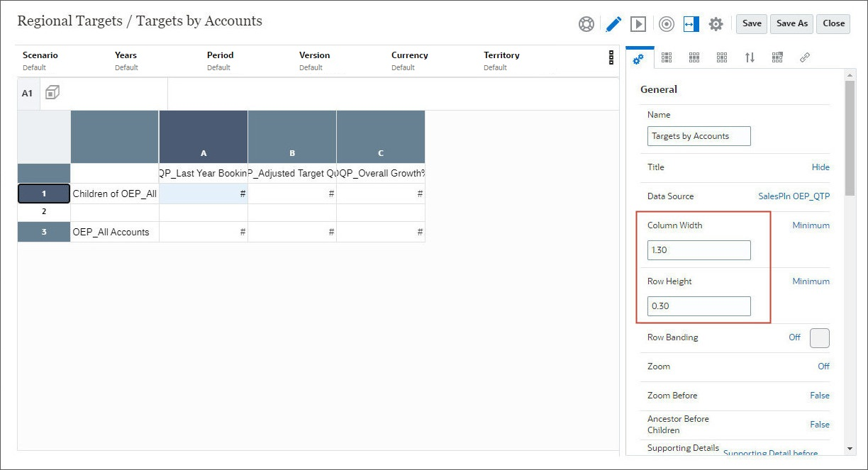Image resolution: width=868 pixels, height=470 pixels.
Task: Click the Close button
Action: (834, 23)
